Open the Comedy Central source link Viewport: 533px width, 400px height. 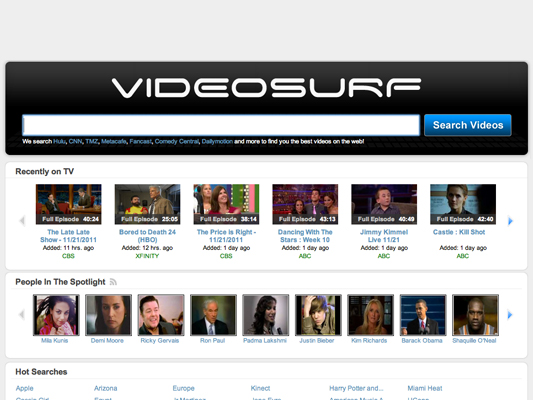click(x=177, y=141)
